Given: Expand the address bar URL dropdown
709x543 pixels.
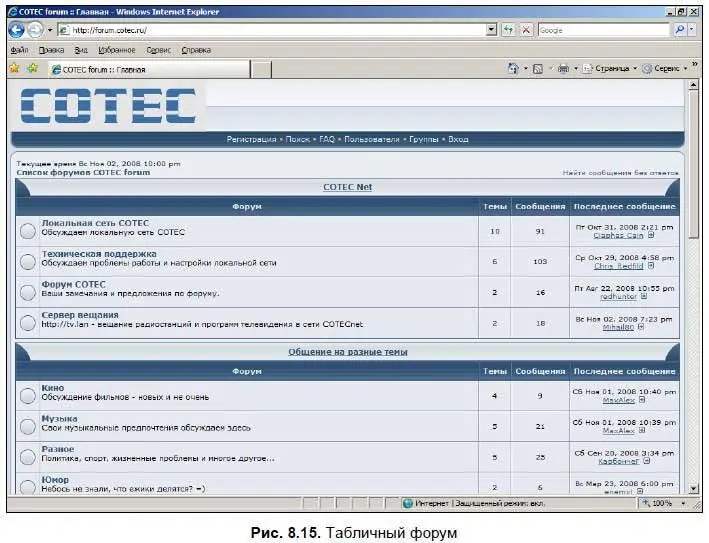Looking at the screenshot, I should pos(491,30).
